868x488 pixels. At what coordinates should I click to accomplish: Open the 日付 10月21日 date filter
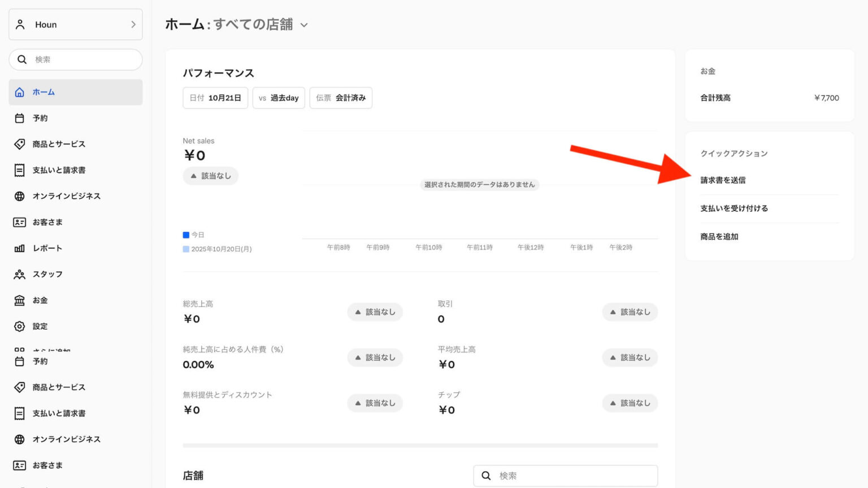(x=215, y=98)
